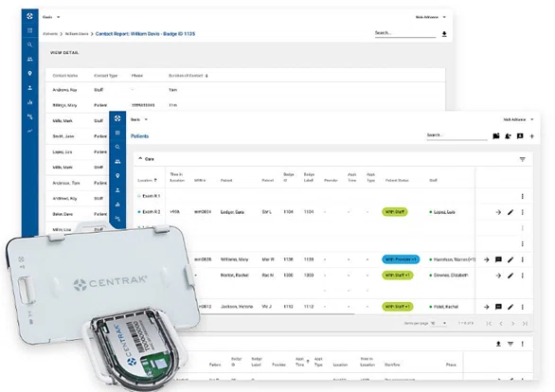This screenshot has width=555, height=392.
Task: Click upload icon in the lower panel header
Action: click(x=498, y=344)
